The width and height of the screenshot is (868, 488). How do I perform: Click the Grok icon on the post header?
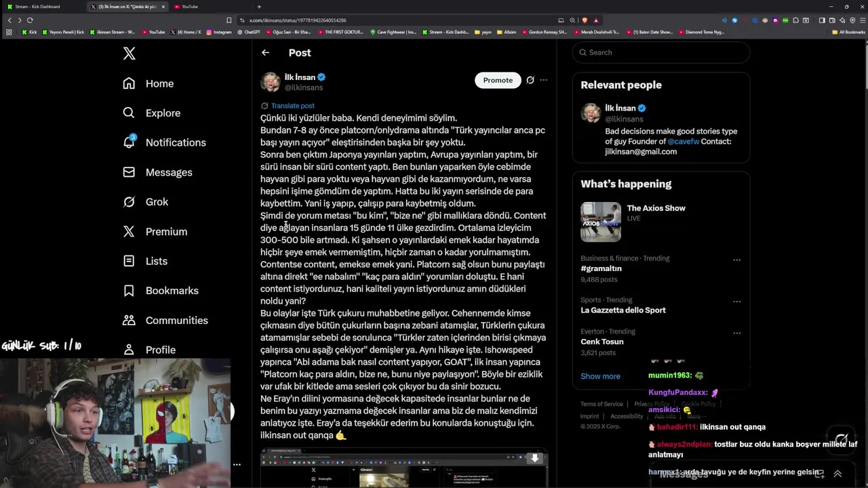click(x=530, y=80)
